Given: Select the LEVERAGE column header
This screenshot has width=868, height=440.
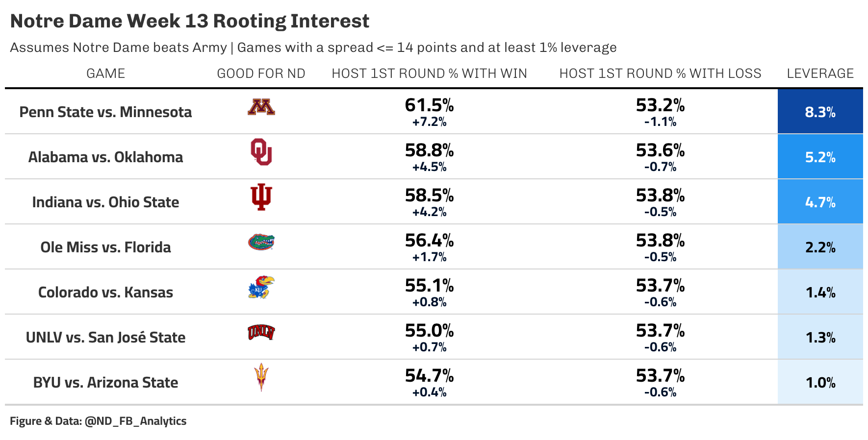Looking at the screenshot, I should pyautogui.click(x=820, y=73).
